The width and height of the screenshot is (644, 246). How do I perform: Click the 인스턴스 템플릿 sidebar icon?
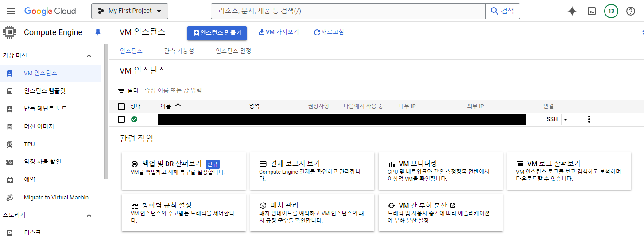click(x=10, y=91)
